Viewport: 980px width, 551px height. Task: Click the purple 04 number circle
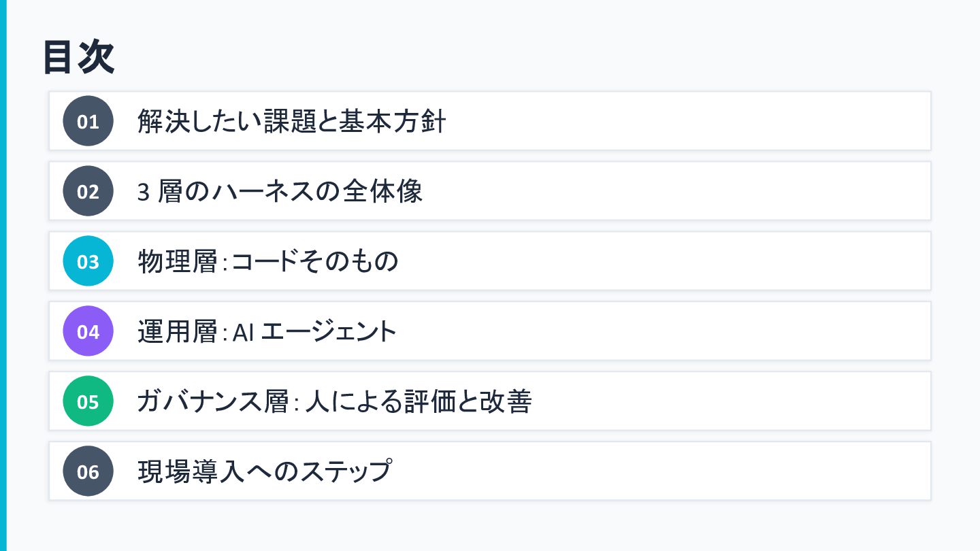point(88,331)
